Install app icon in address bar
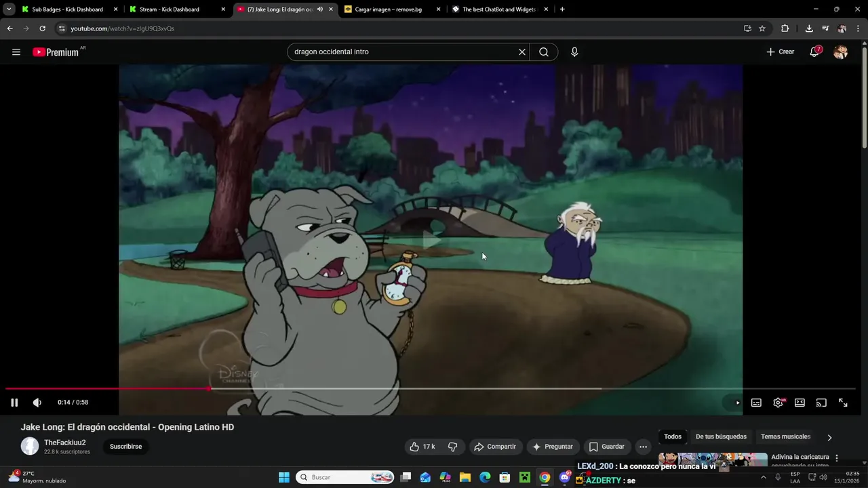 click(x=747, y=28)
